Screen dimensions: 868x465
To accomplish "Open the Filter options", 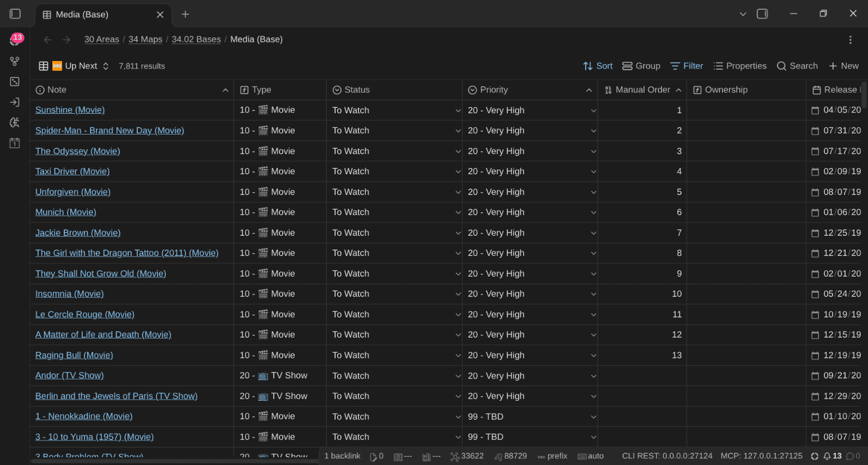I will (687, 66).
